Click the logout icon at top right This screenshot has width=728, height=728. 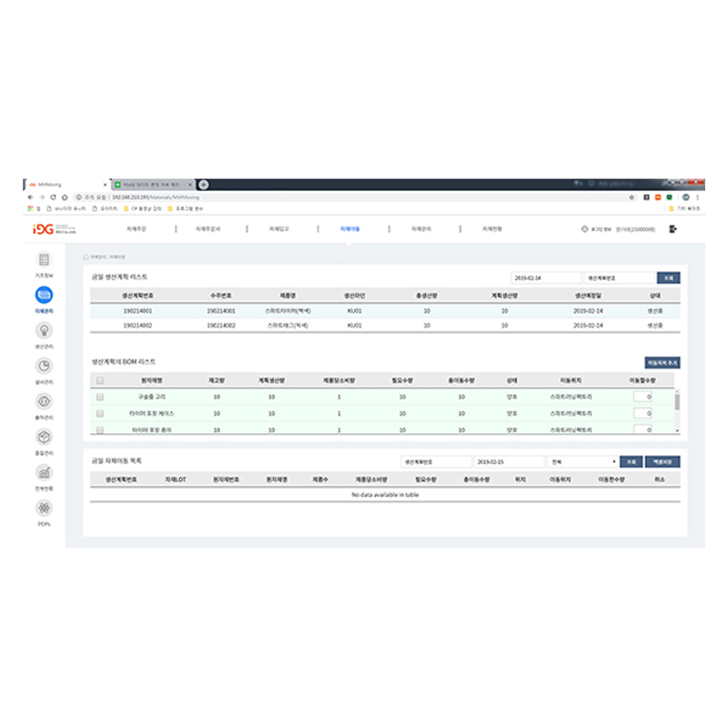click(672, 229)
